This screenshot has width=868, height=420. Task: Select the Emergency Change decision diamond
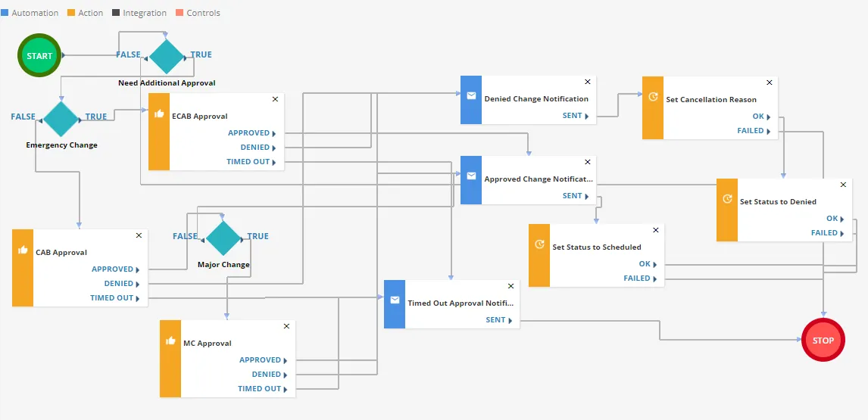[x=61, y=118]
